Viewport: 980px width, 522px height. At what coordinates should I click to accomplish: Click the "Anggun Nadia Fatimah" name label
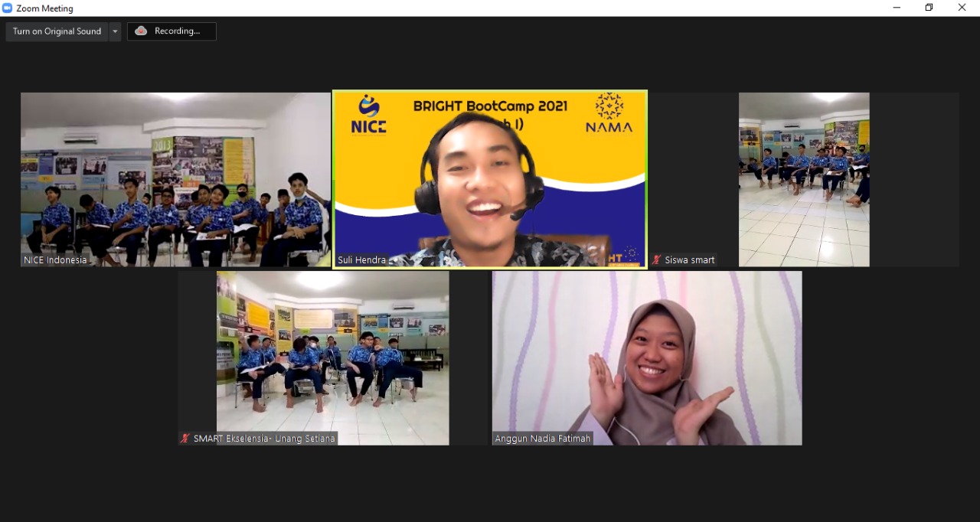(543, 439)
